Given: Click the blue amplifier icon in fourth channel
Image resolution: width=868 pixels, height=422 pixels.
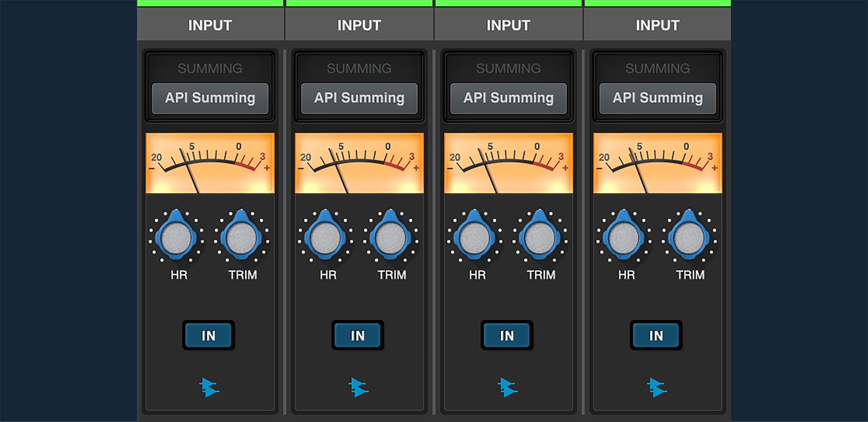Looking at the screenshot, I should click(x=656, y=387).
